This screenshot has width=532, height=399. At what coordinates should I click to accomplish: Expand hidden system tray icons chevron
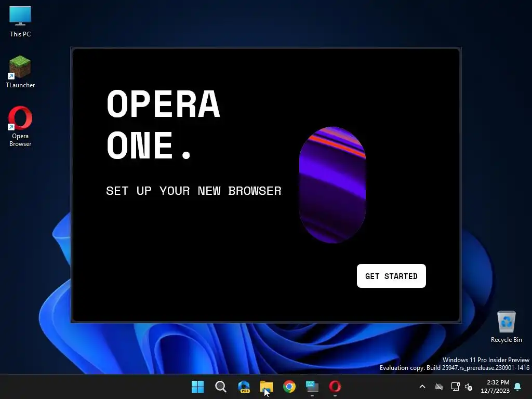coord(422,387)
